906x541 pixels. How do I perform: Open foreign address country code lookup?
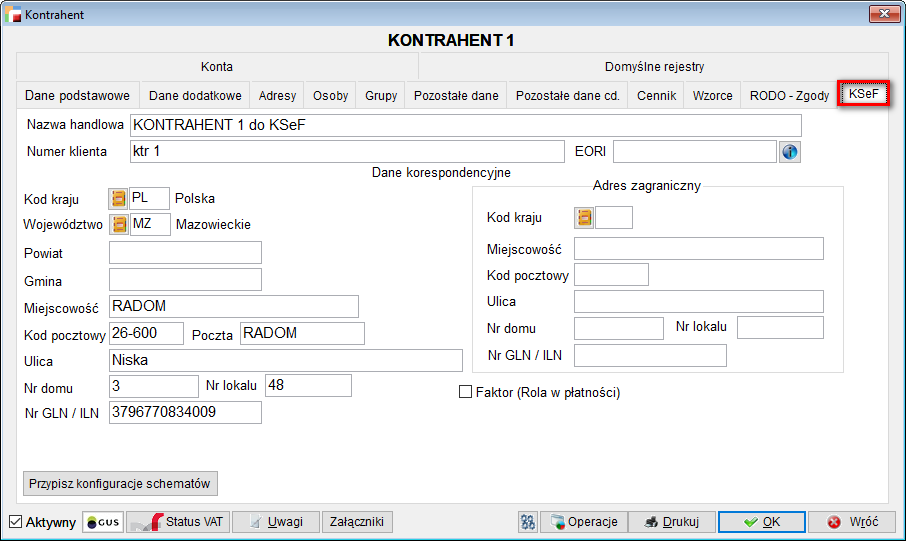tap(584, 217)
